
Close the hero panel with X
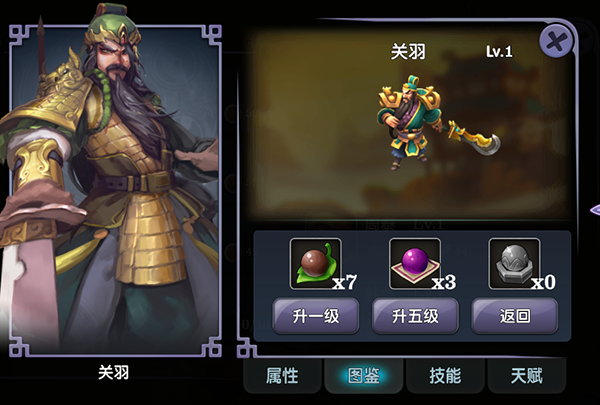(x=556, y=41)
